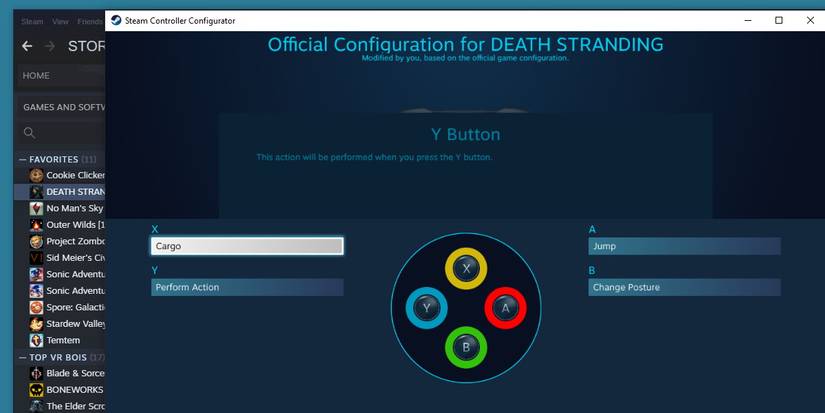The height and width of the screenshot is (413, 825).
Task: Click Outer Wilds game icon
Action: point(36,225)
